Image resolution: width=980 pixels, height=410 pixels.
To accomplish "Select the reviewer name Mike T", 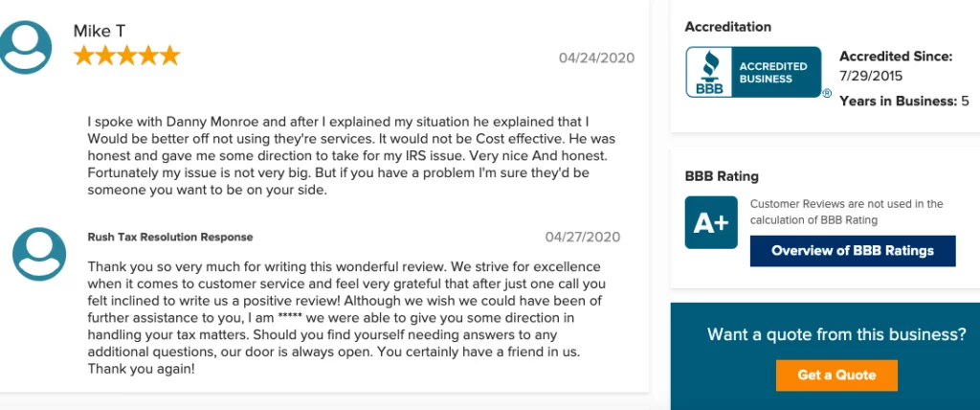I will point(100,31).
